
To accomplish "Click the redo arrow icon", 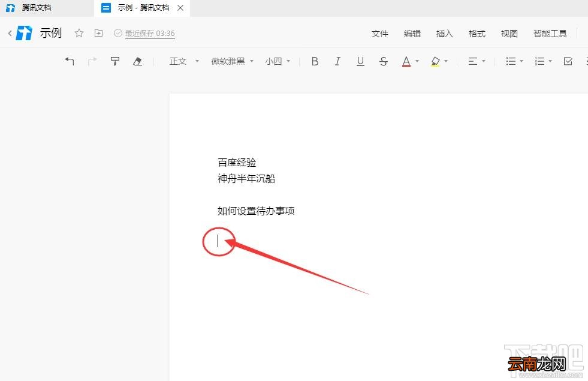I will [x=92, y=61].
